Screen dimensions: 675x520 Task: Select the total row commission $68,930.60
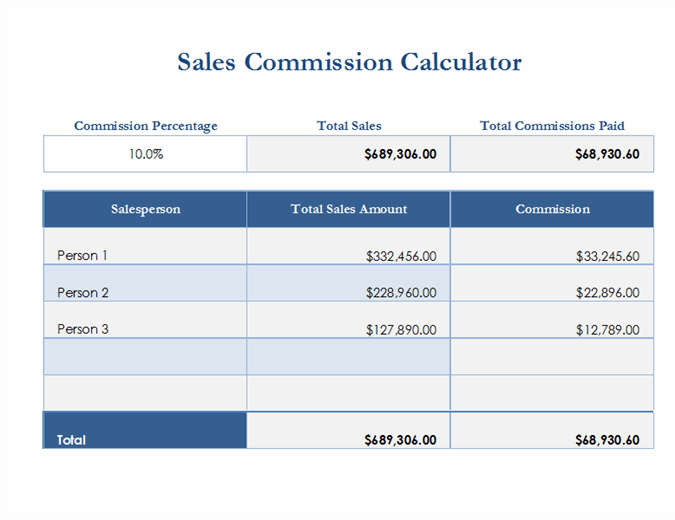[x=552, y=438]
